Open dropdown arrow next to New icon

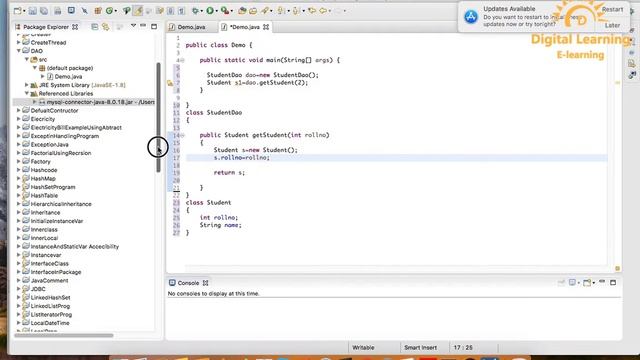tap(24, 11)
